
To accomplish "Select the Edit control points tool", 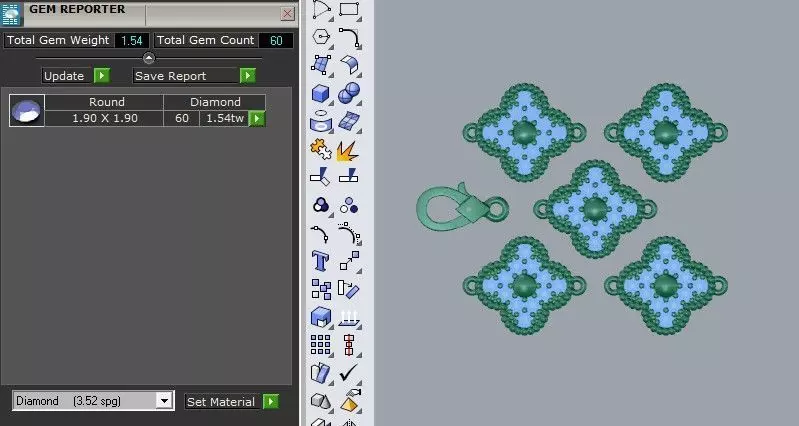I will [321, 233].
